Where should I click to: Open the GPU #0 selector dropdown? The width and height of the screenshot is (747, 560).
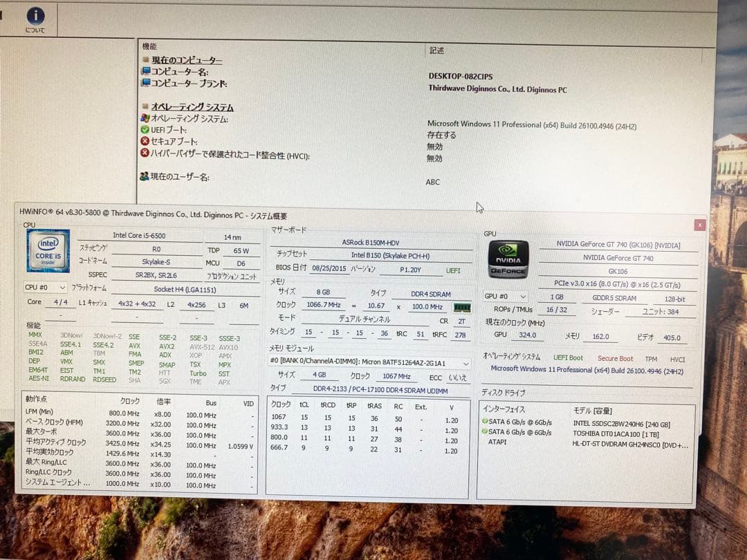(x=522, y=296)
